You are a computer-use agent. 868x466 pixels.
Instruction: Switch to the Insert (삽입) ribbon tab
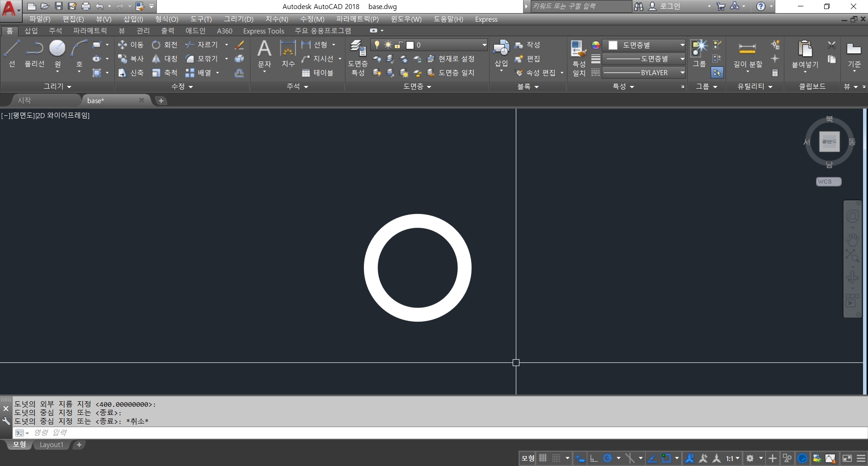pyautogui.click(x=31, y=31)
